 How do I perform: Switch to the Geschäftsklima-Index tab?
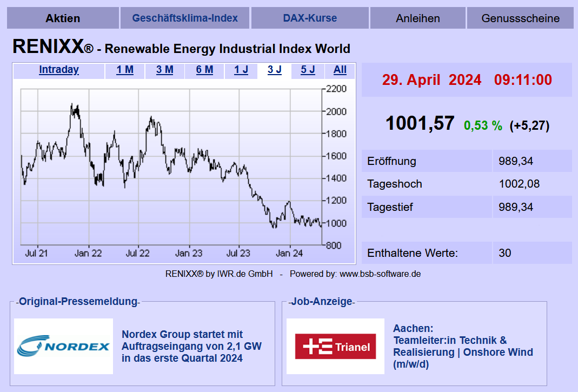(185, 18)
